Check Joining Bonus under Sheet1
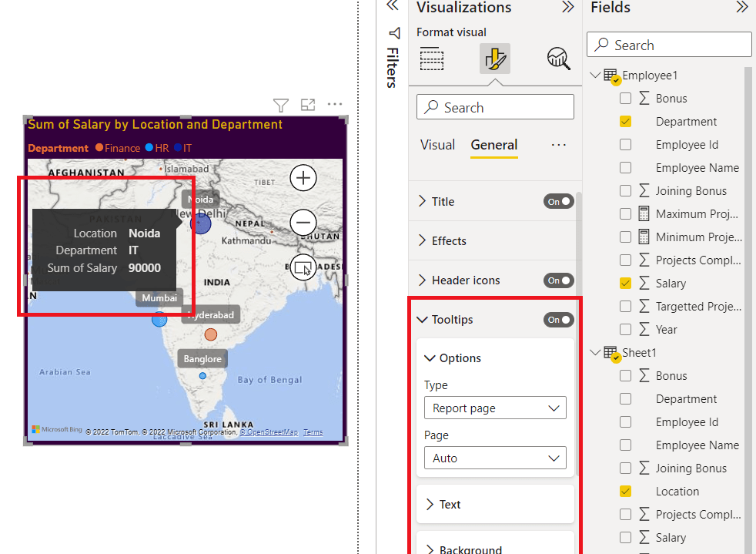The width and height of the screenshot is (756, 554). [625, 468]
